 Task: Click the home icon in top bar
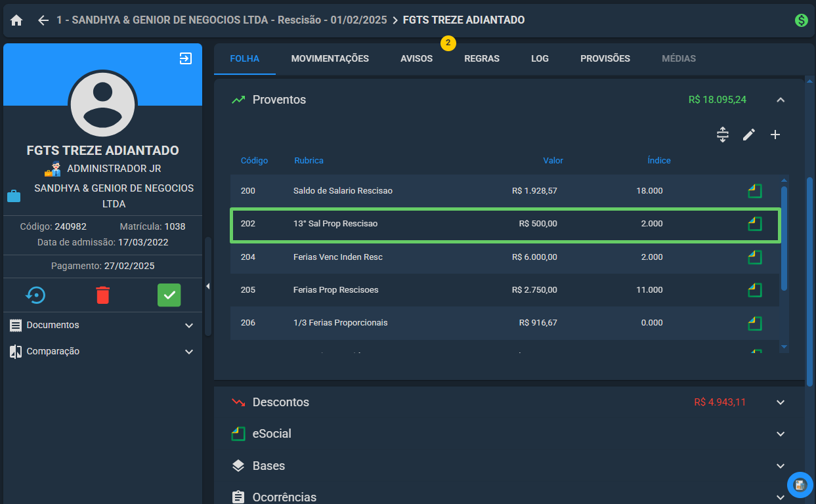pos(16,20)
